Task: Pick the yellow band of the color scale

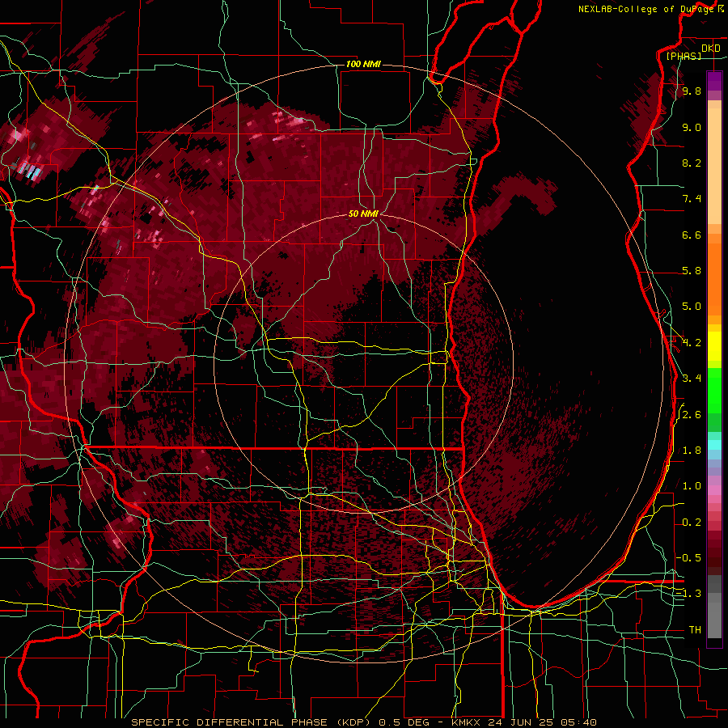Action: point(714,346)
